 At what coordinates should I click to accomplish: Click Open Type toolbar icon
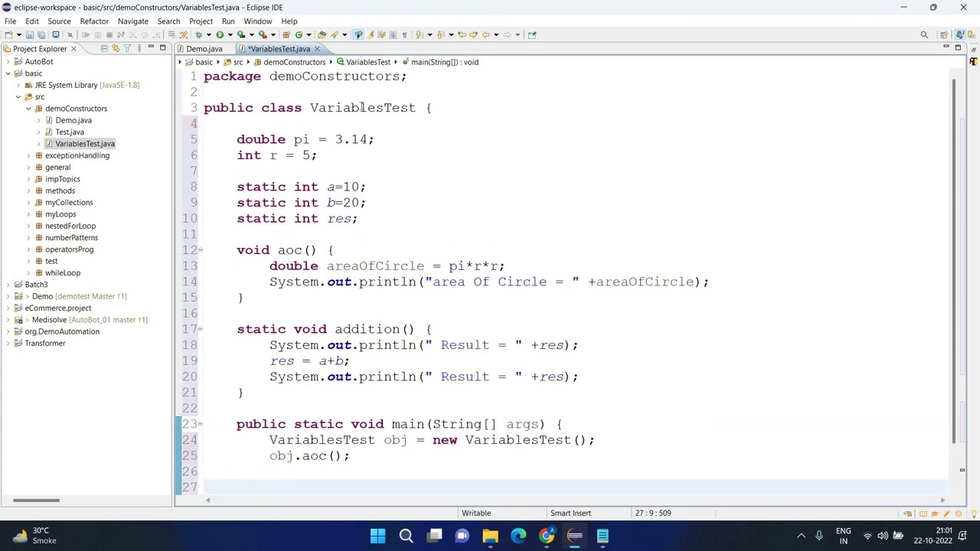tap(322, 34)
